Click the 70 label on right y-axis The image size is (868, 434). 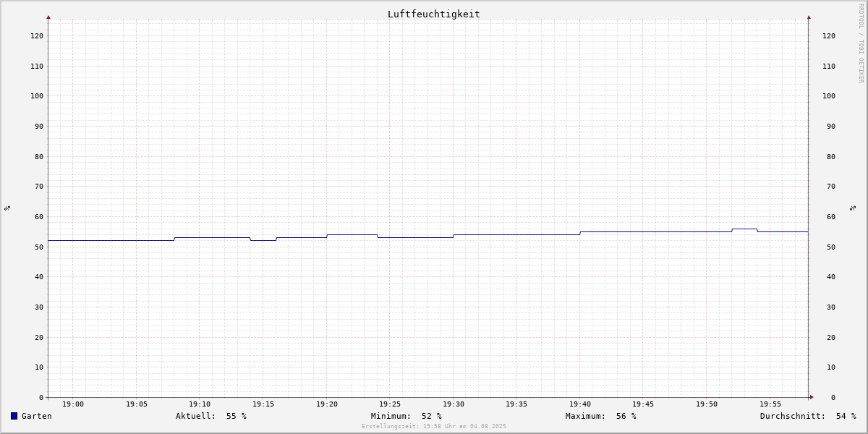tap(831, 186)
